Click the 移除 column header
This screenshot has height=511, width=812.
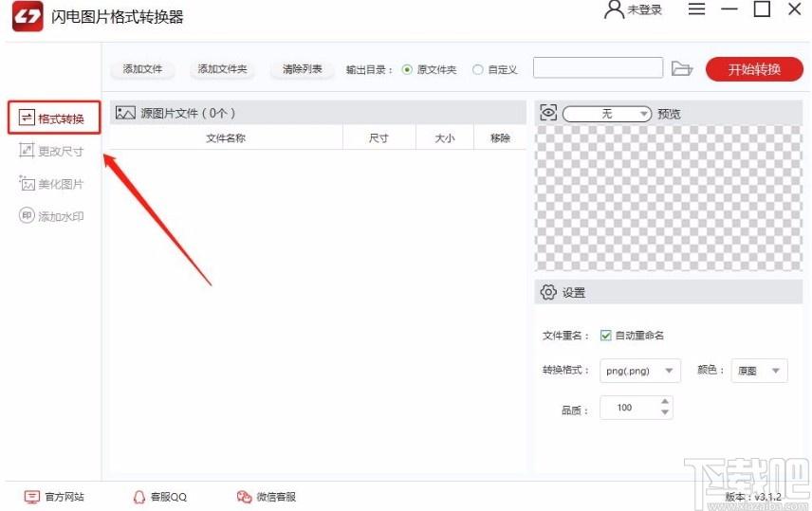tap(500, 138)
